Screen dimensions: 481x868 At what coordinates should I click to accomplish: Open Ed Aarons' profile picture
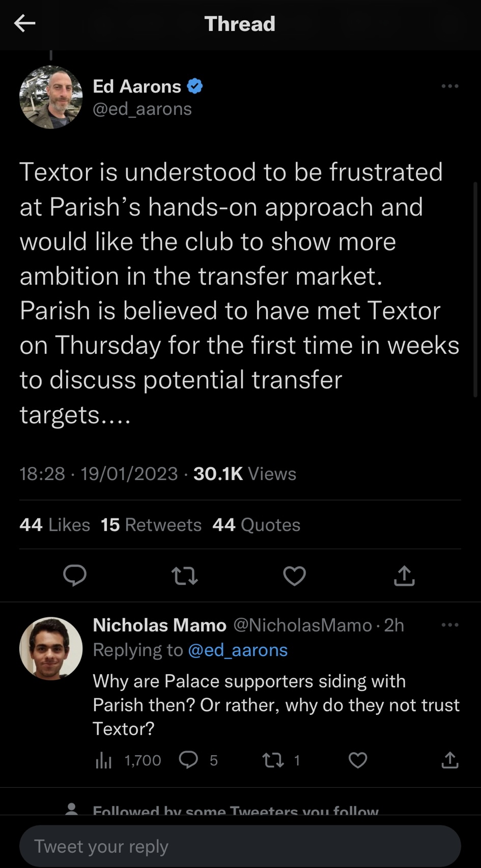click(x=51, y=97)
